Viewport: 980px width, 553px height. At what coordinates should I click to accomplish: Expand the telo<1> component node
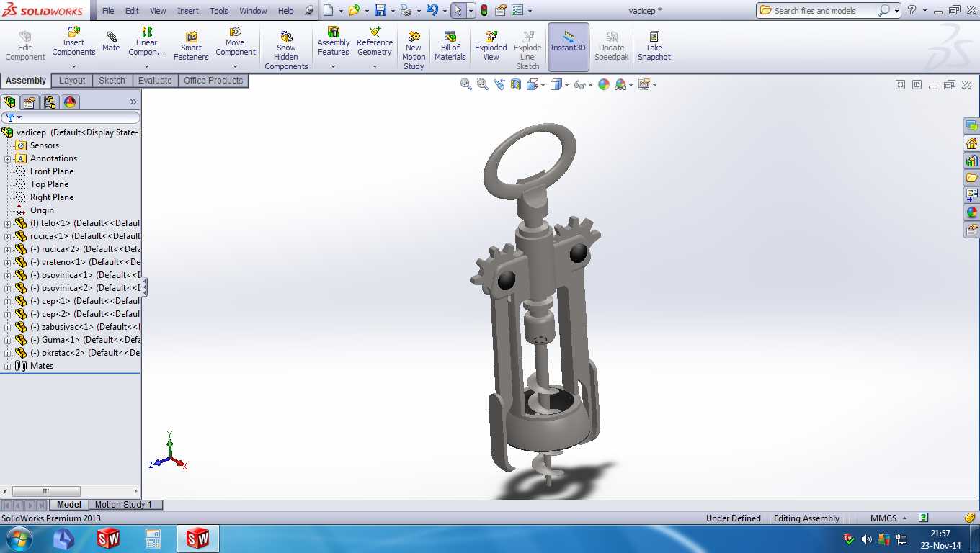(8, 223)
